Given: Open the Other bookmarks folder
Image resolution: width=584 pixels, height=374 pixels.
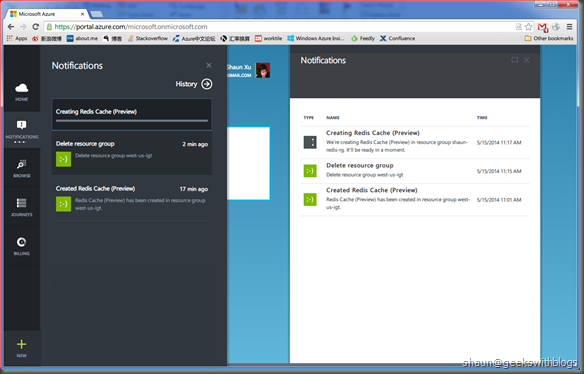Looking at the screenshot, I should coord(549,38).
